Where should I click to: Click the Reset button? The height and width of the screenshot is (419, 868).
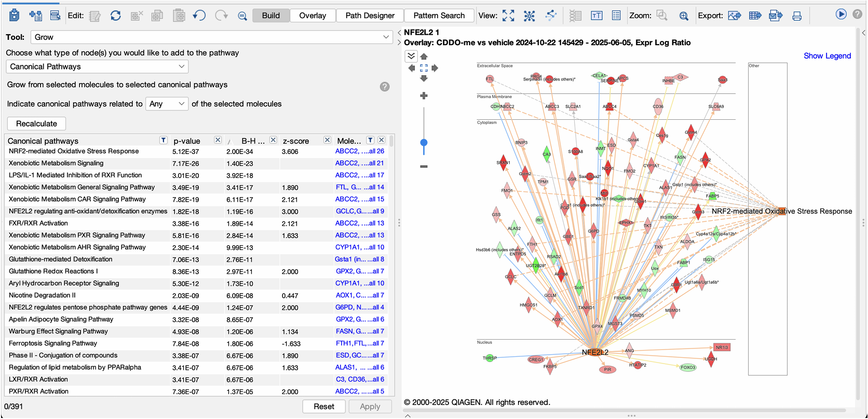click(324, 407)
